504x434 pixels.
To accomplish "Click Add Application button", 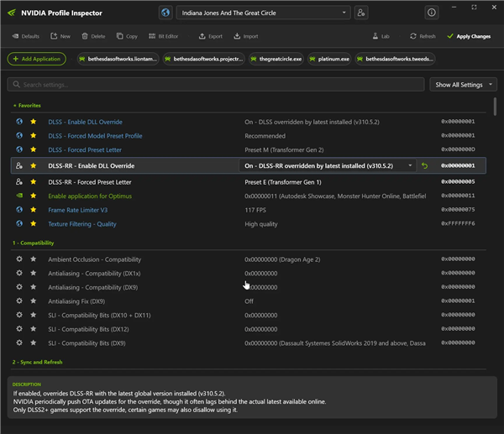I will click(x=37, y=59).
